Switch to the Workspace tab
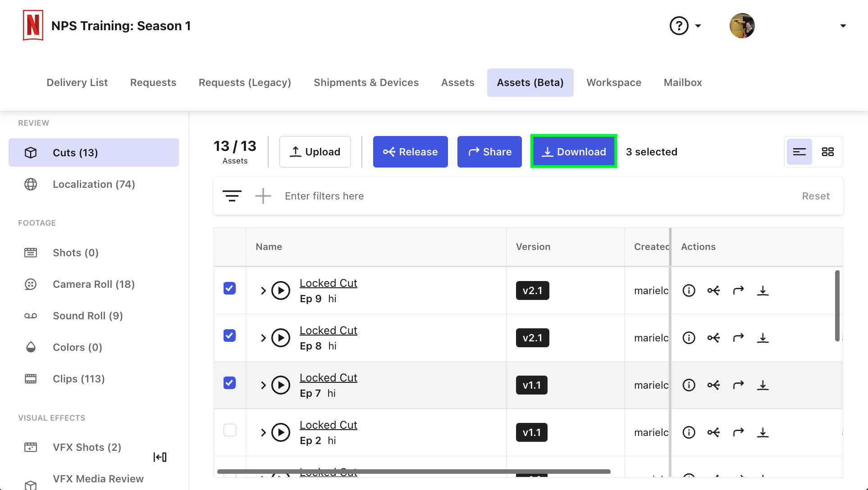Screen dimensions: 868x490 (x=613, y=82)
